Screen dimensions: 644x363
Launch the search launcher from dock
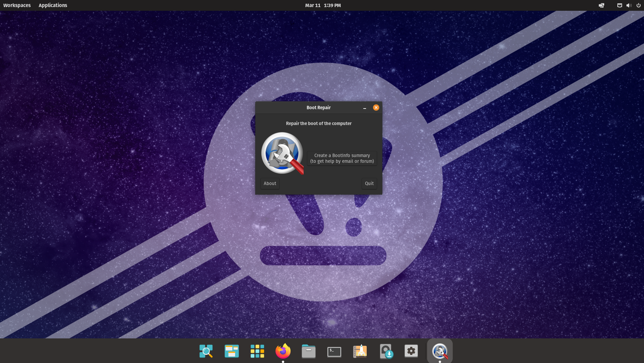[x=206, y=351]
